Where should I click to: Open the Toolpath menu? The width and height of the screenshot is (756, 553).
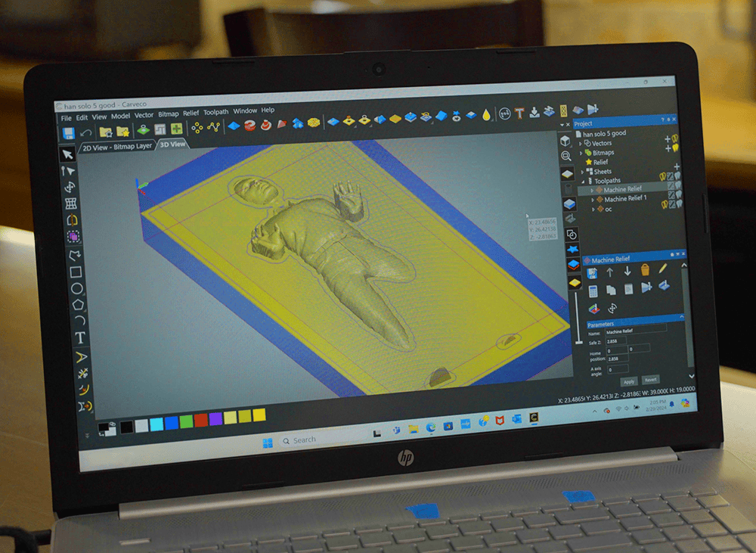click(x=215, y=112)
